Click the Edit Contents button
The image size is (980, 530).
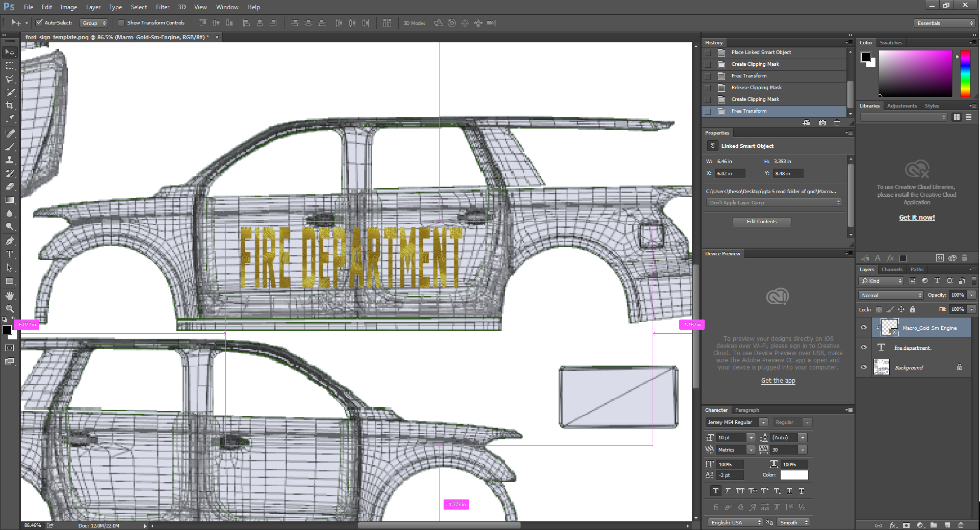tap(762, 222)
